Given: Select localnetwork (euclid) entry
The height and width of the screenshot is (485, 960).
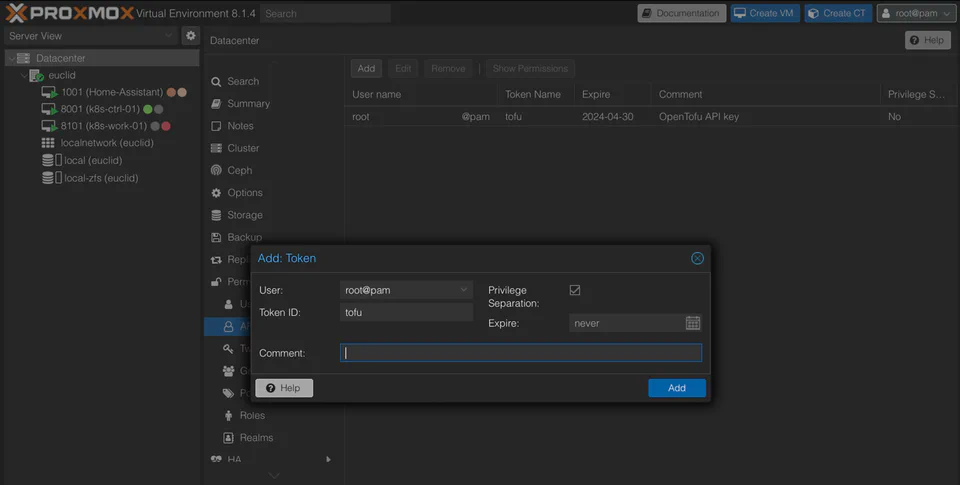Looking at the screenshot, I should click(x=107, y=143).
